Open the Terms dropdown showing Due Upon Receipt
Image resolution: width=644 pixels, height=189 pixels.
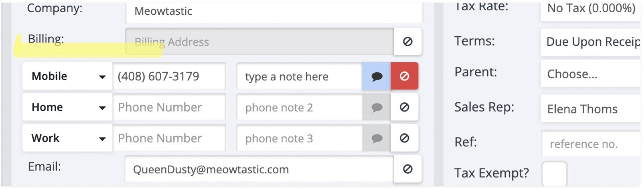click(x=590, y=42)
